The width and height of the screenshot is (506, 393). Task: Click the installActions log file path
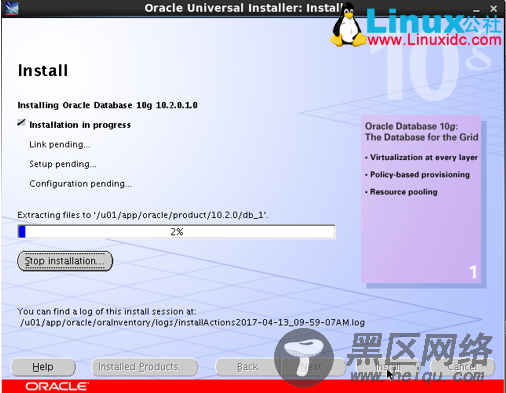[192, 323]
